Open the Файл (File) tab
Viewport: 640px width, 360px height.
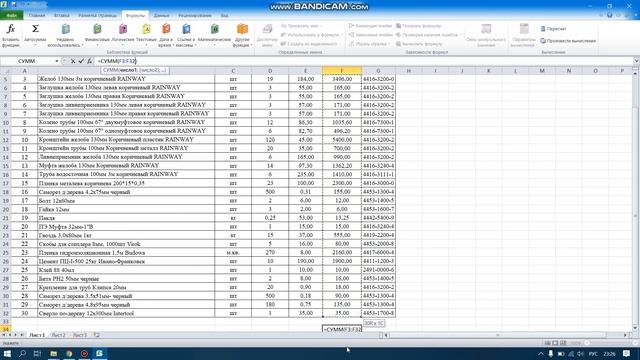[11, 16]
